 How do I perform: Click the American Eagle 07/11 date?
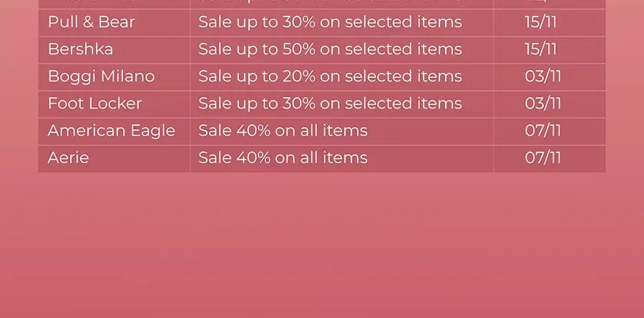point(543,131)
